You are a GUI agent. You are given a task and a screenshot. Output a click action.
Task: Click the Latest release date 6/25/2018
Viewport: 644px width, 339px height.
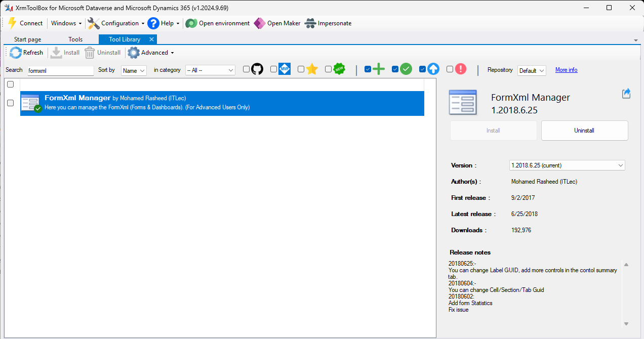tap(525, 214)
